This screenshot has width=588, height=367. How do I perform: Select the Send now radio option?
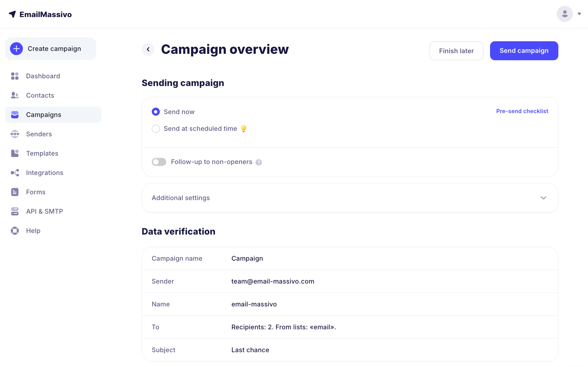[x=156, y=112]
